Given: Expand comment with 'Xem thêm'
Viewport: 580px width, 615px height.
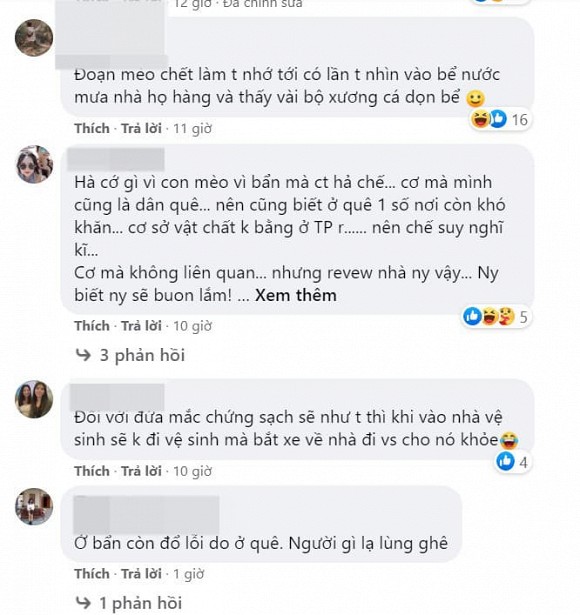Looking at the screenshot, I should [296, 295].
